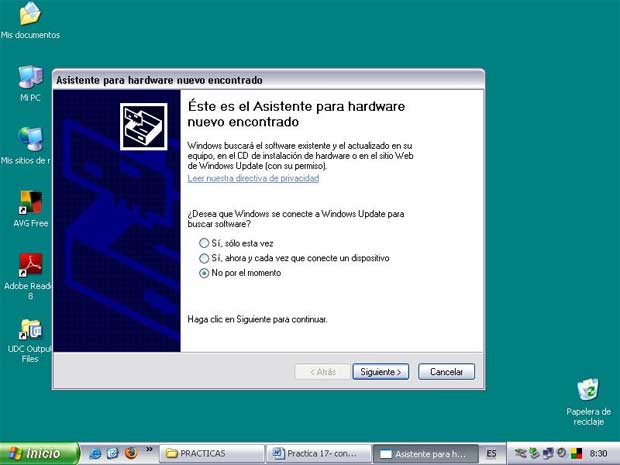This screenshot has height=465, width=620.
Task: Click the hardware wizard illustration icon
Action: tap(144, 127)
